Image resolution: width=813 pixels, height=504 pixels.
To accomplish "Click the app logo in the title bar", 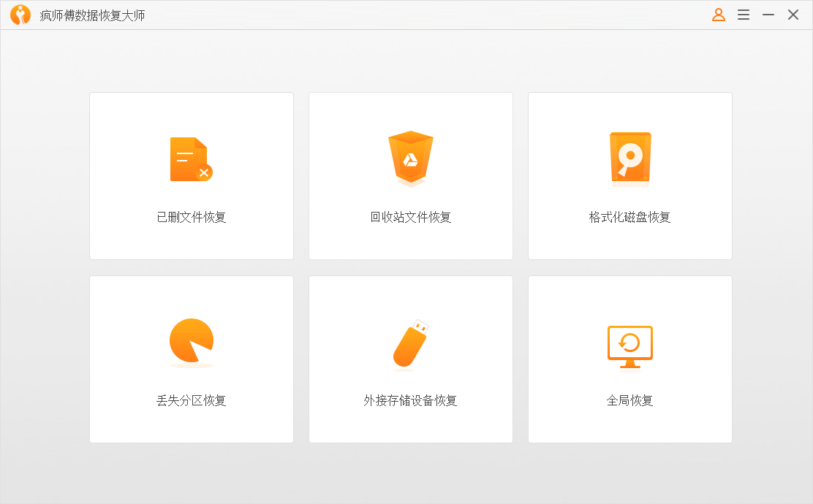I will point(21,14).
